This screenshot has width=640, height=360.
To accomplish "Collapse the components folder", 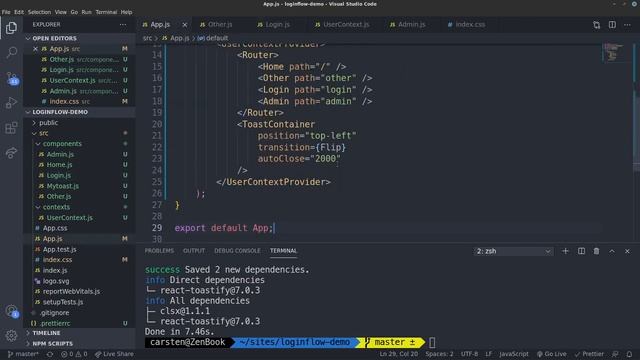I will 62,144.
